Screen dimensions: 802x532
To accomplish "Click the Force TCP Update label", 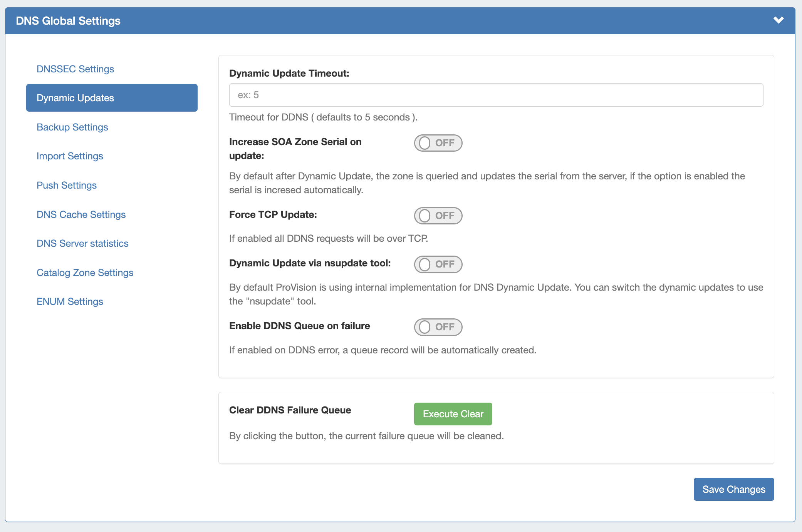I will point(273,214).
